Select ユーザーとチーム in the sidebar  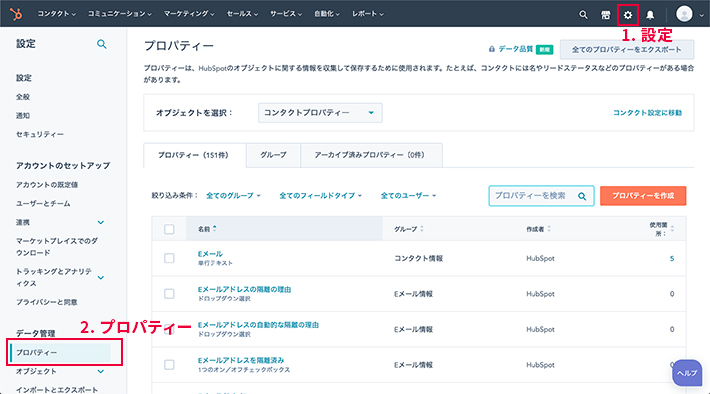[43, 203]
